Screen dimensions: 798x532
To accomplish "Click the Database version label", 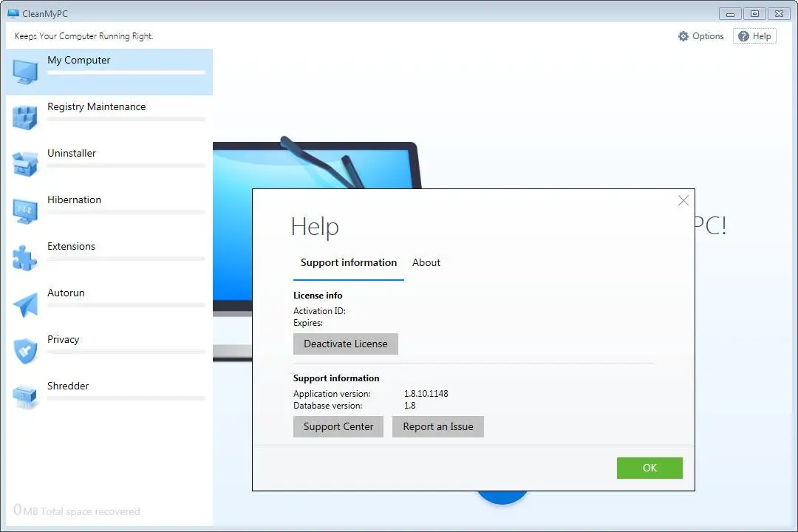I will click(x=328, y=406).
